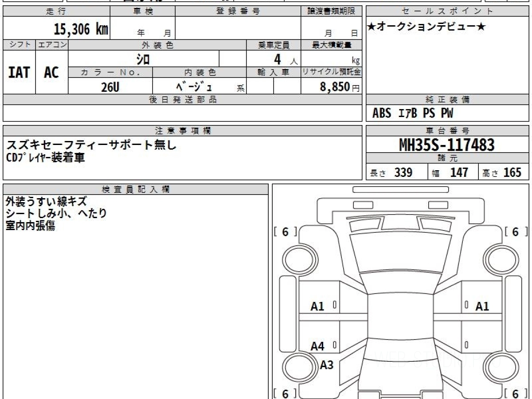The height and width of the screenshot is (399, 532).
Task: Select the ★オークションデビュー★ sales point text
Action: coord(426,27)
